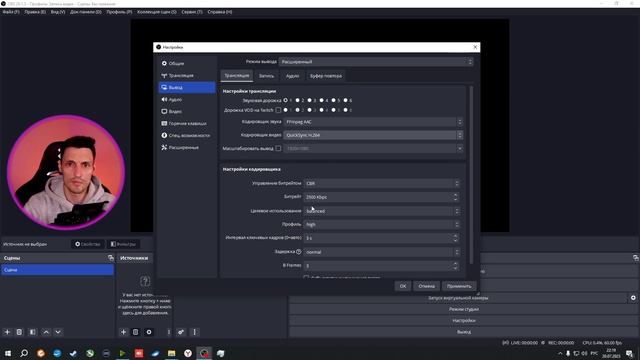This screenshot has height=360, width=640.
Task: Enable the Масштабировать вывод checkbox
Action: pos(278,149)
